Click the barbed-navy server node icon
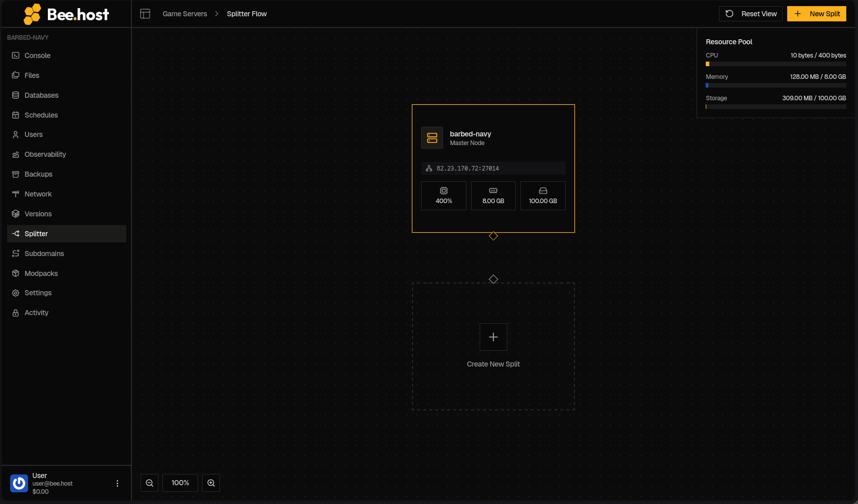Image resolution: width=858 pixels, height=504 pixels. [432, 138]
